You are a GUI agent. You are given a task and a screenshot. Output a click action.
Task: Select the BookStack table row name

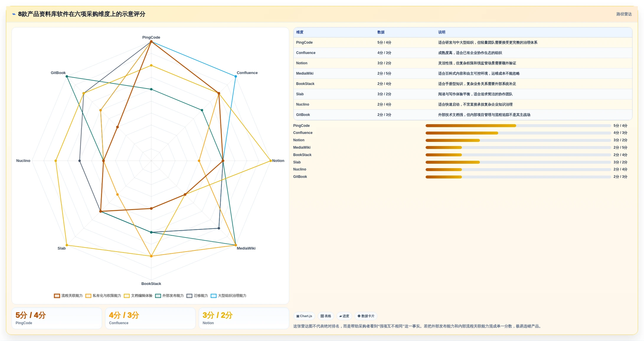tap(305, 84)
